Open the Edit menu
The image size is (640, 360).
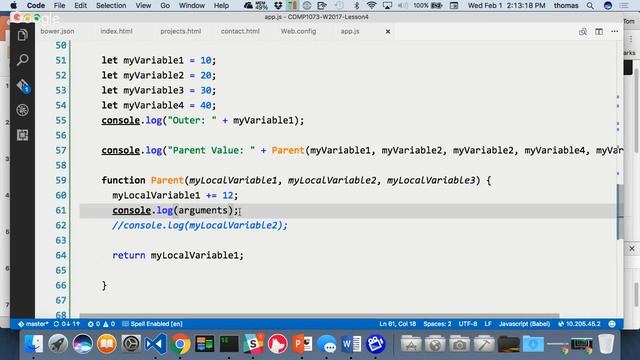80,6
